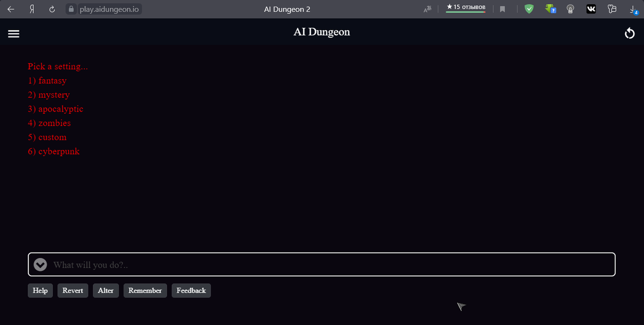Click the Remember button

coord(145,291)
